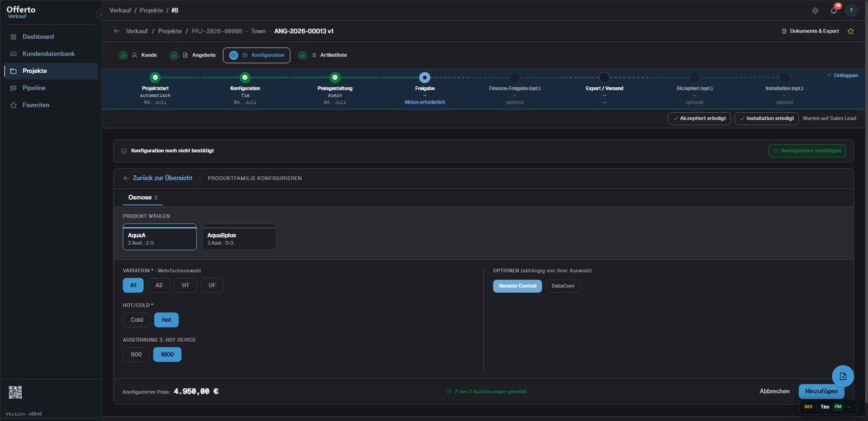Click Finance-Freigabe timeline marker
Viewport: 868px width, 421px height.
coord(514,78)
